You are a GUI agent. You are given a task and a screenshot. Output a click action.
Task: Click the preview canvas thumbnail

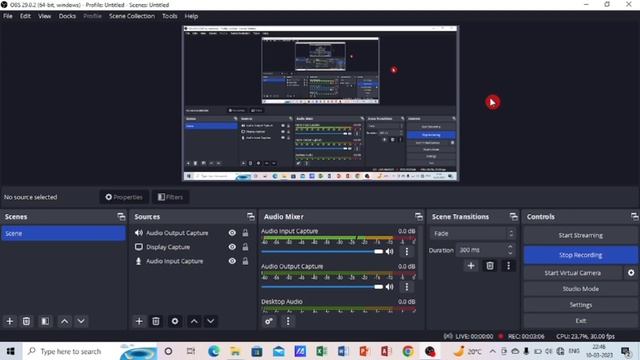320,103
